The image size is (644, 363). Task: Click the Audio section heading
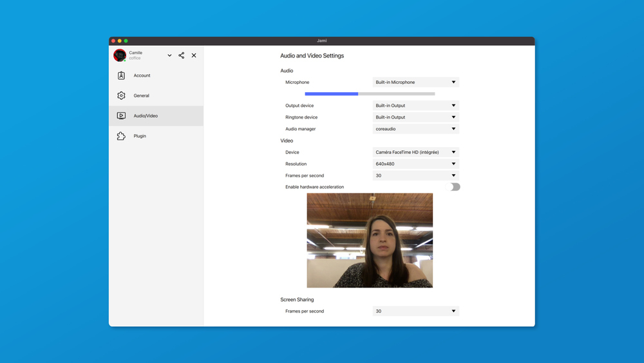click(x=287, y=71)
